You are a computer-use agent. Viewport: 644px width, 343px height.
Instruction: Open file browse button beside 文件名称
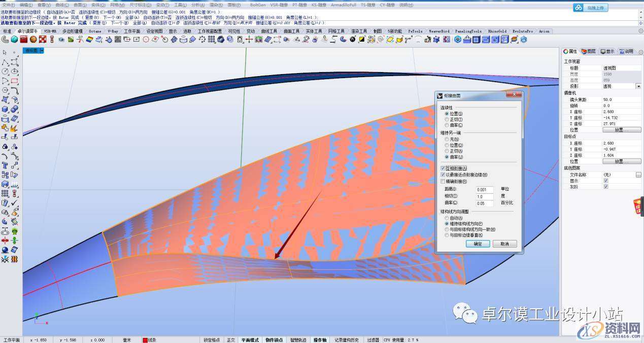[x=638, y=175]
